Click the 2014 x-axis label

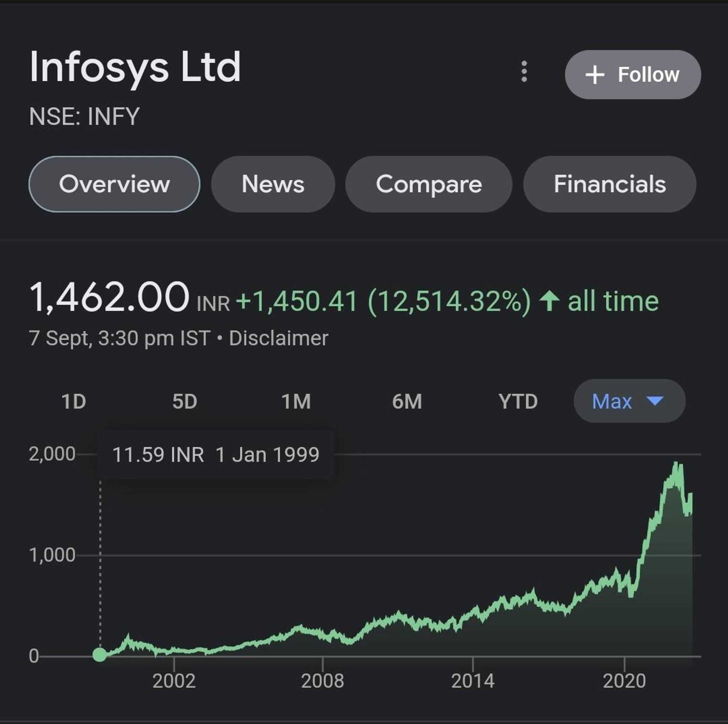pos(472,681)
